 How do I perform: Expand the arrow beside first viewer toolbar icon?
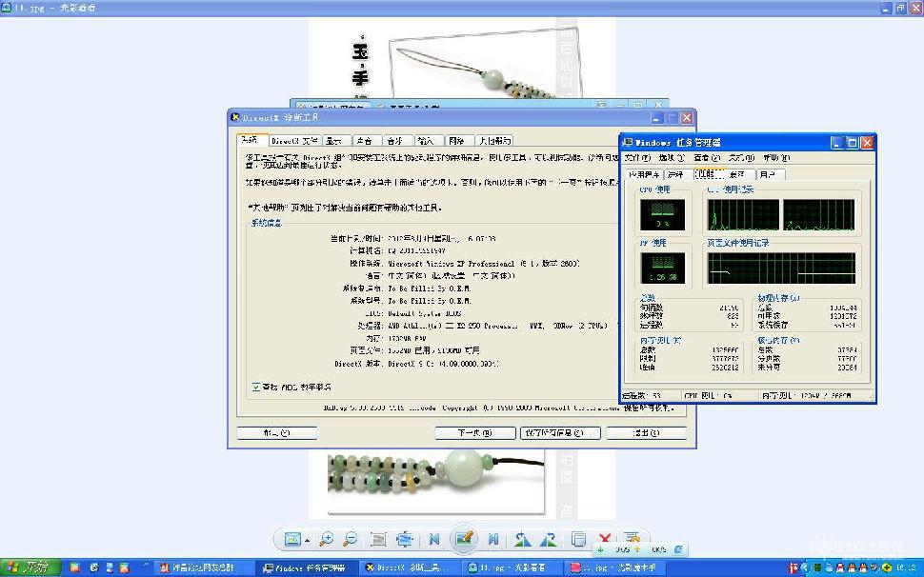tap(308, 540)
